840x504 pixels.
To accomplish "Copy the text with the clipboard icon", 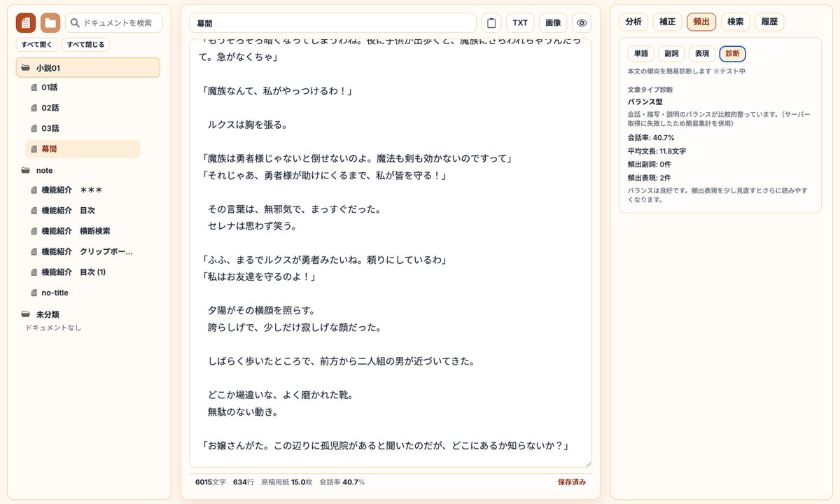I will click(x=491, y=23).
